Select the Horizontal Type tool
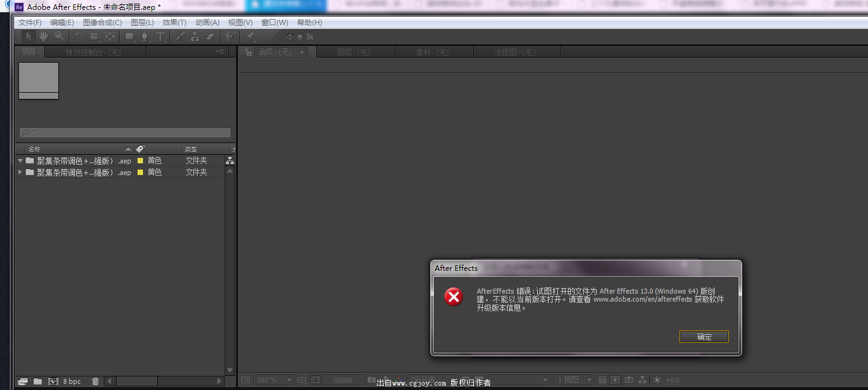This screenshot has width=868, height=390. click(x=160, y=37)
